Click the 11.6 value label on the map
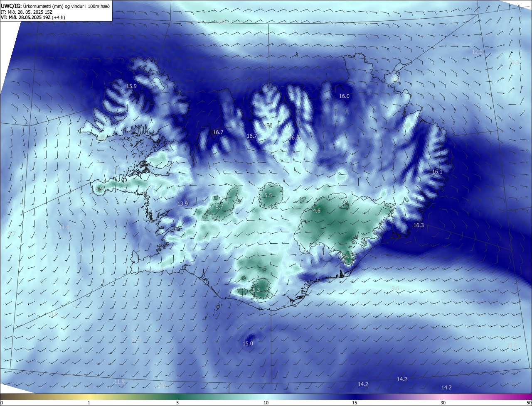The image size is (532, 406). [x=64, y=228]
